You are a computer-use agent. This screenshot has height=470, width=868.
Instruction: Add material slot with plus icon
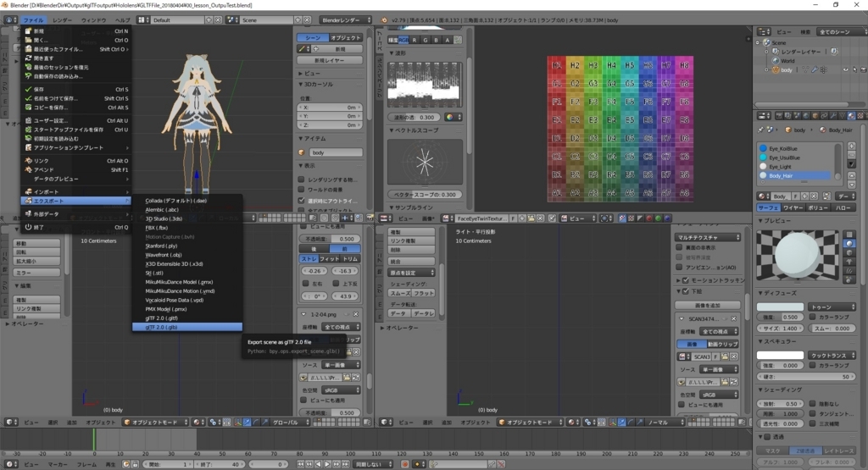[851, 146]
